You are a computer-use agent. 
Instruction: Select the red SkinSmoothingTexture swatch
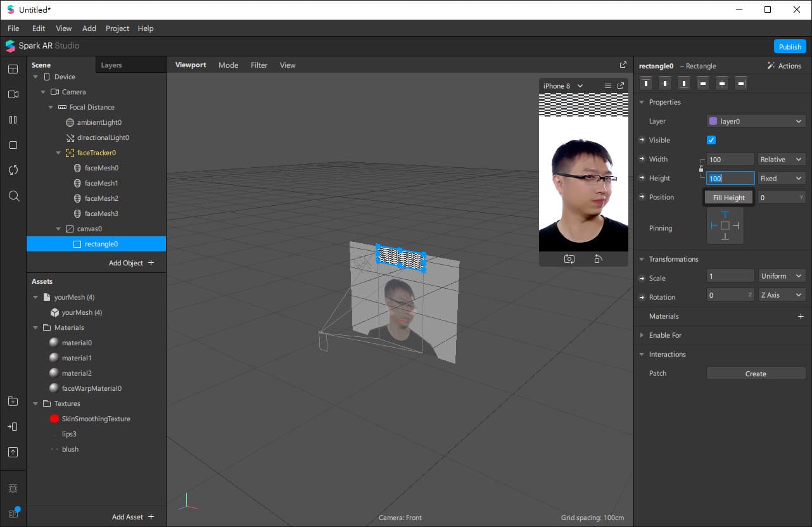tap(54, 419)
